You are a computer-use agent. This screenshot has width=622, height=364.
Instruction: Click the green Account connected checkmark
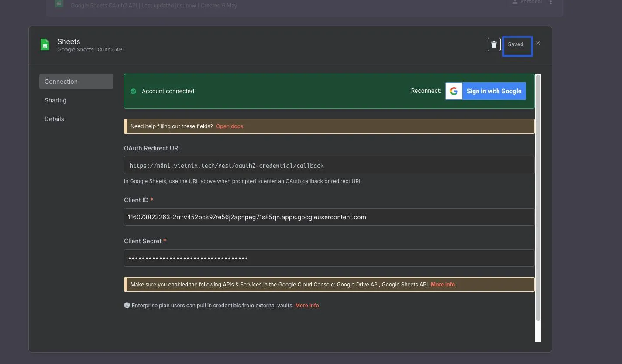(x=134, y=91)
